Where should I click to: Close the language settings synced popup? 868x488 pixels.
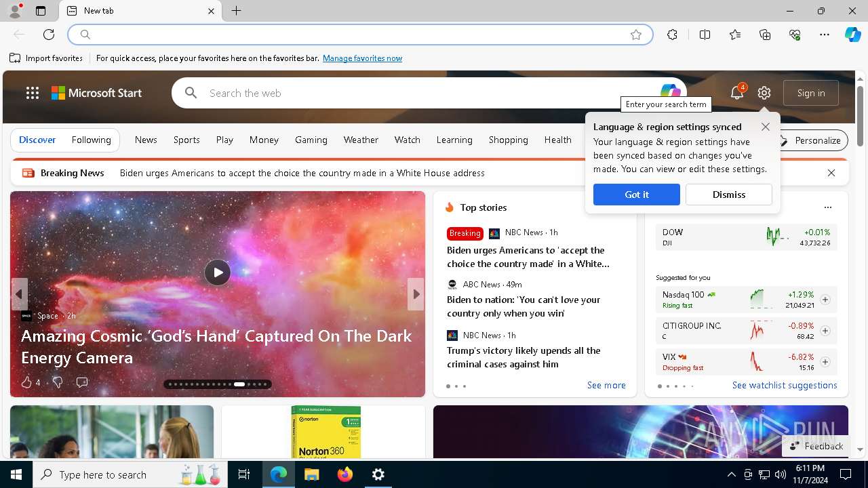(x=766, y=127)
